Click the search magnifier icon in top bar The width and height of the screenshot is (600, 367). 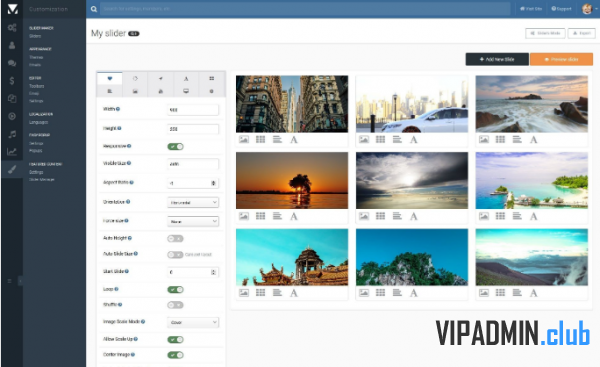[94, 9]
